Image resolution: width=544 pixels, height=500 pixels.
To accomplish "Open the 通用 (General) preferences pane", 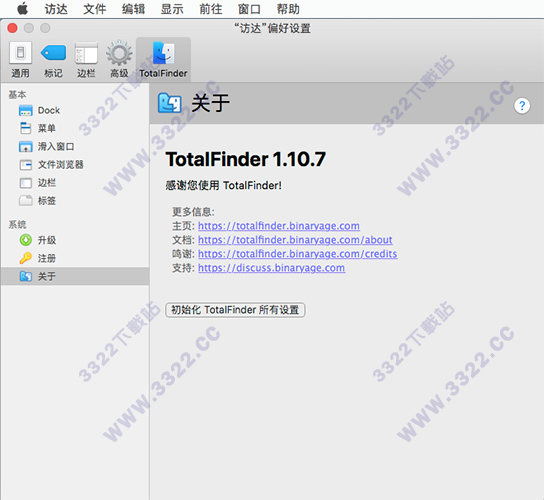I will click(20, 59).
